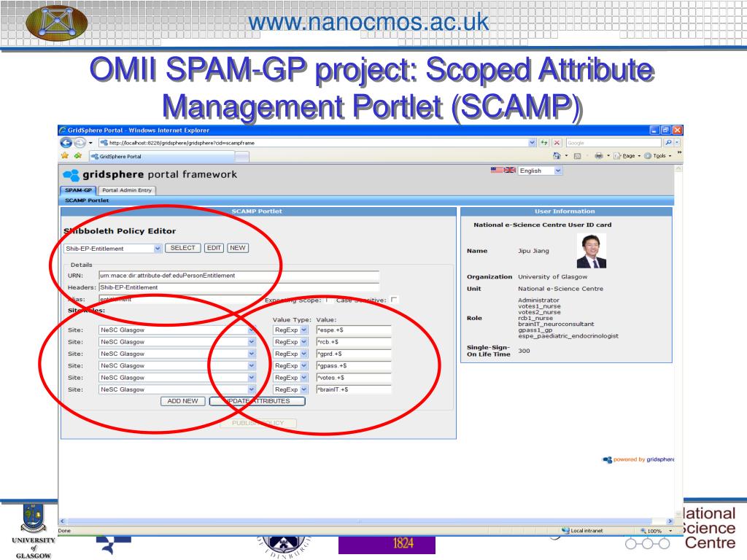Open the Tools menu in the toolbar
This screenshot has height=560, width=747.
(657, 156)
